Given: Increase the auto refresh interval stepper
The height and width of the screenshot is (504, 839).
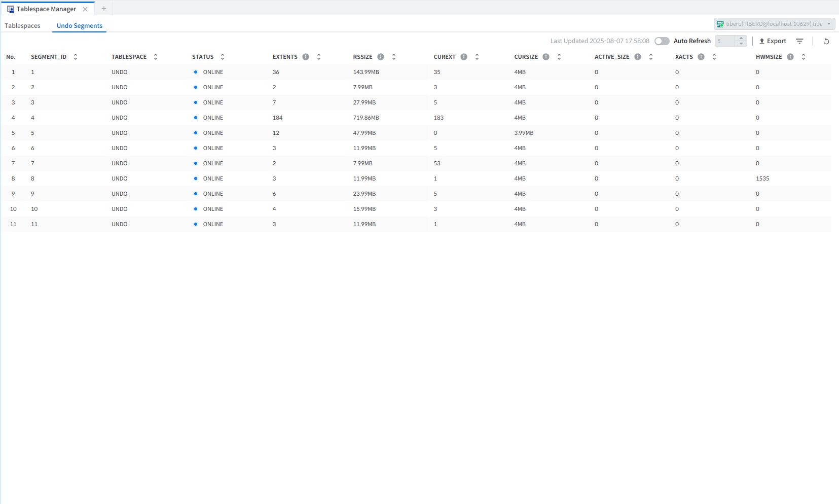Looking at the screenshot, I should [741, 39].
